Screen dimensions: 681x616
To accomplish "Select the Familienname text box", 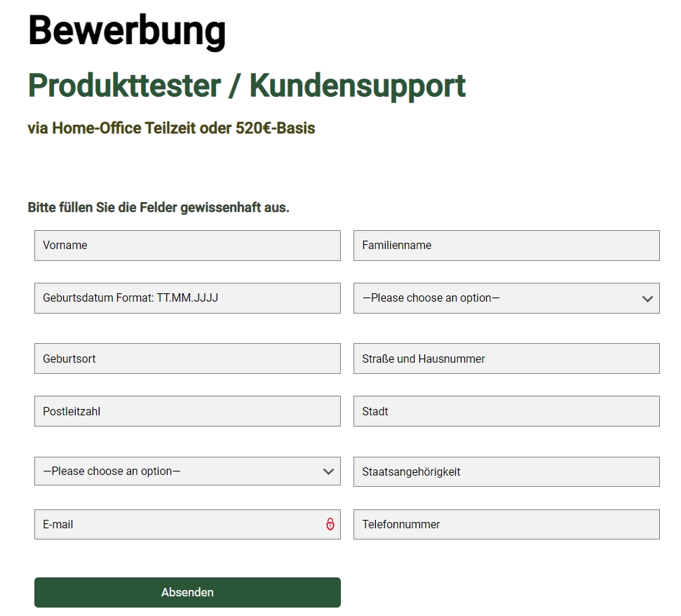I will 506,246.
